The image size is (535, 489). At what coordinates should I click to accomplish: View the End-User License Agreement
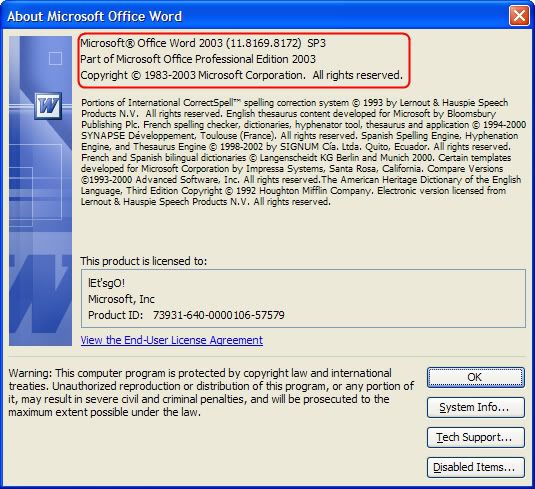click(172, 340)
